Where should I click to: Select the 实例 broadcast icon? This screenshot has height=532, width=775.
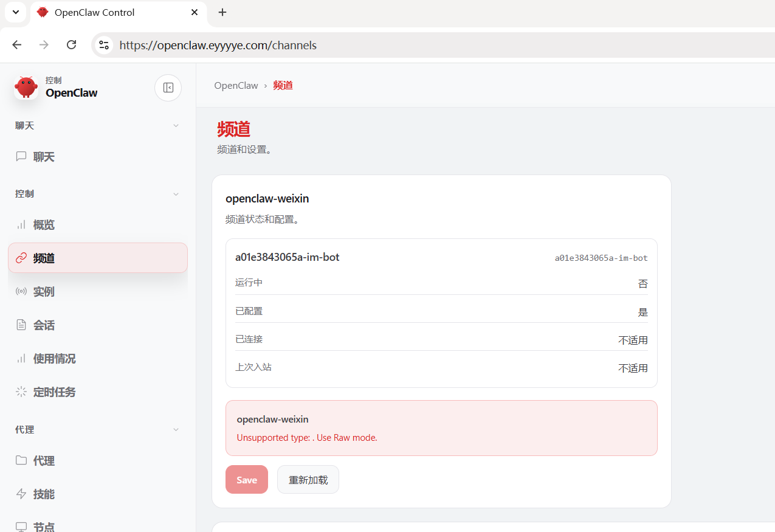pos(21,292)
